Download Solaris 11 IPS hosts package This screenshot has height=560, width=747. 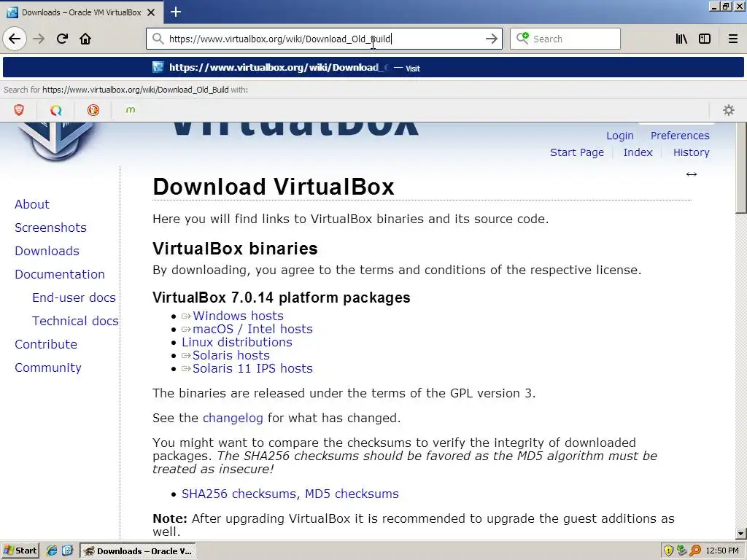252,368
